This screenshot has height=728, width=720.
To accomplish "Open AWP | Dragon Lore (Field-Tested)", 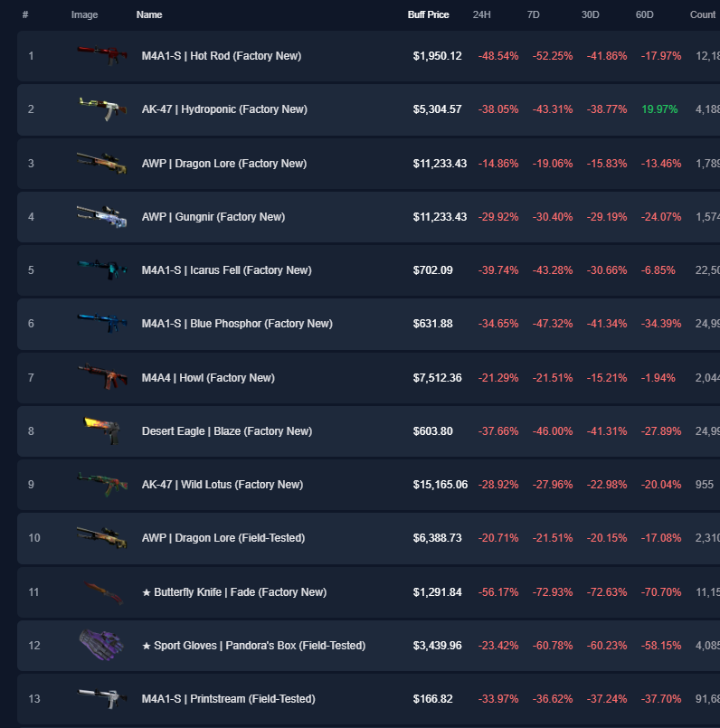I will pos(223,538).
